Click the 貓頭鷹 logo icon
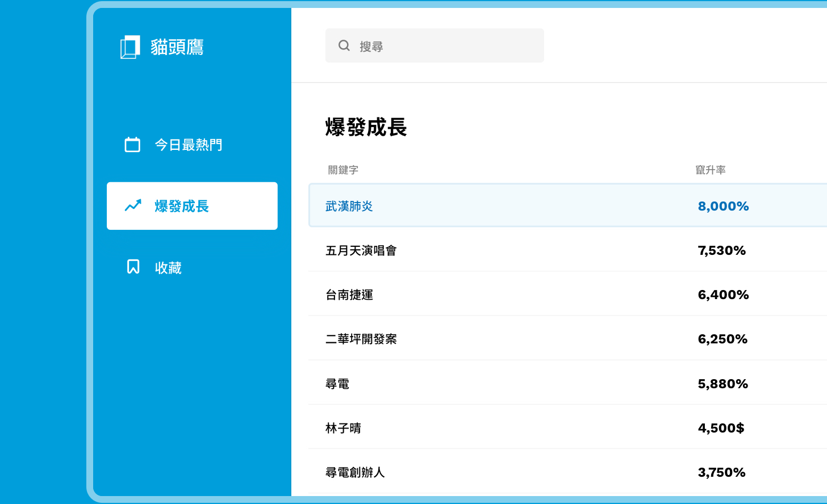The width and height of the screenshot is (827, 504). pos(130,47)
